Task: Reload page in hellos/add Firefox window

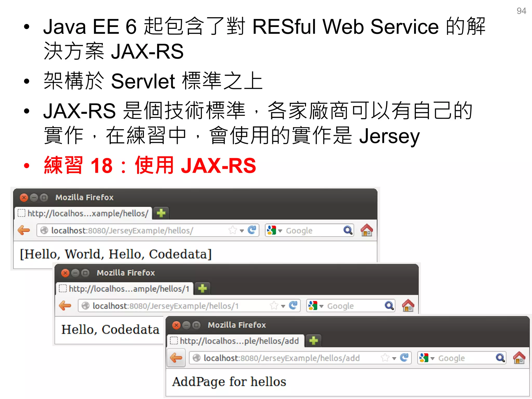Action: tap(404, 357)
